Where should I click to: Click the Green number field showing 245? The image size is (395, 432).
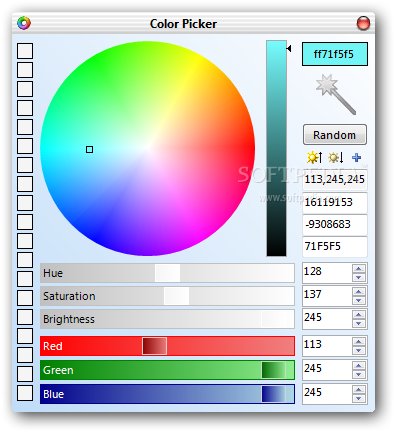[x=327, y=370]
